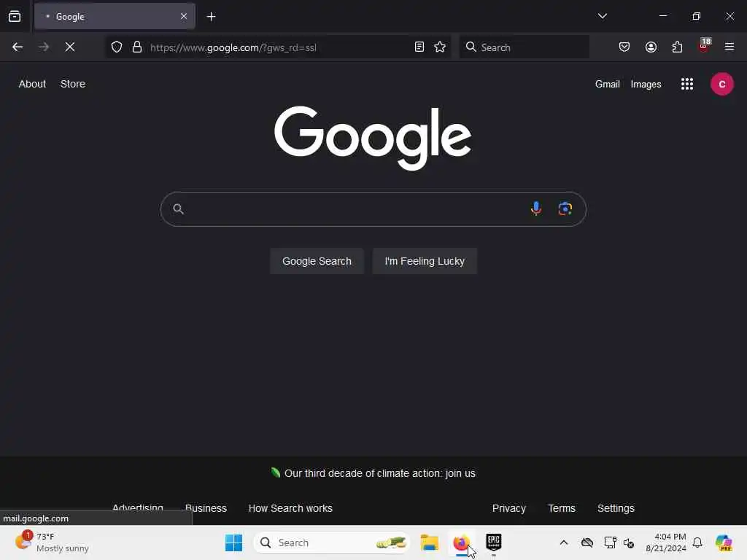Image resolution: width=747 pixels, height=560 pixels.
Task: Open the Windows Start menu
Action: click(233, 542)
